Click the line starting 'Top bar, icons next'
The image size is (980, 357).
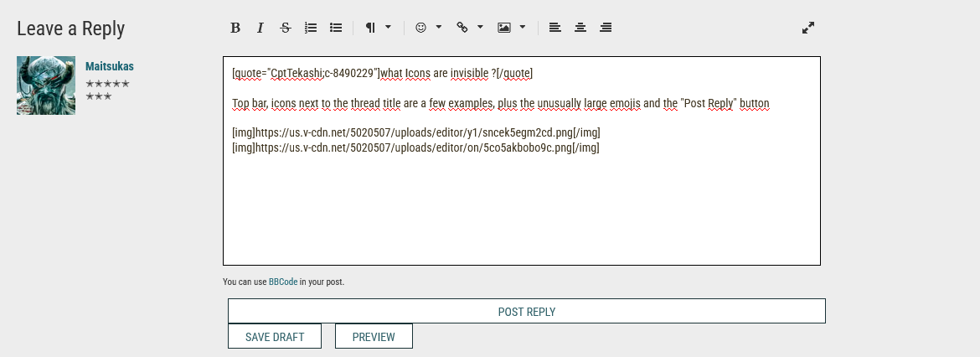point(501,103)
